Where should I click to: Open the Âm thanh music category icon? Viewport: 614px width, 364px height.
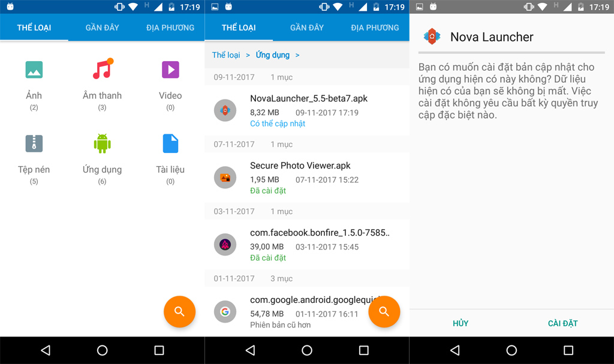[103, 68]
